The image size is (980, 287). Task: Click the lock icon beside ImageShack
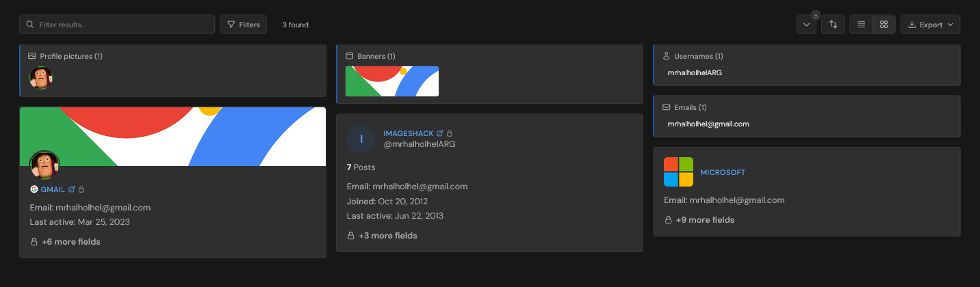(450, 133)
